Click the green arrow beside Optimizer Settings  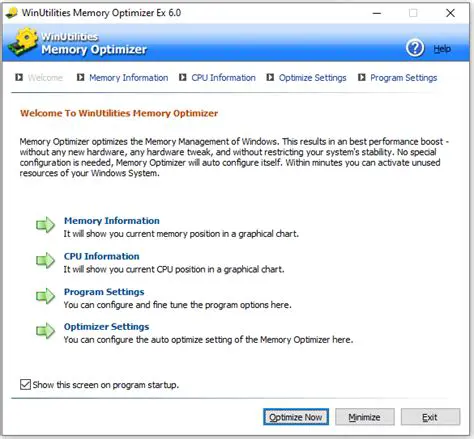click(45, 331)
